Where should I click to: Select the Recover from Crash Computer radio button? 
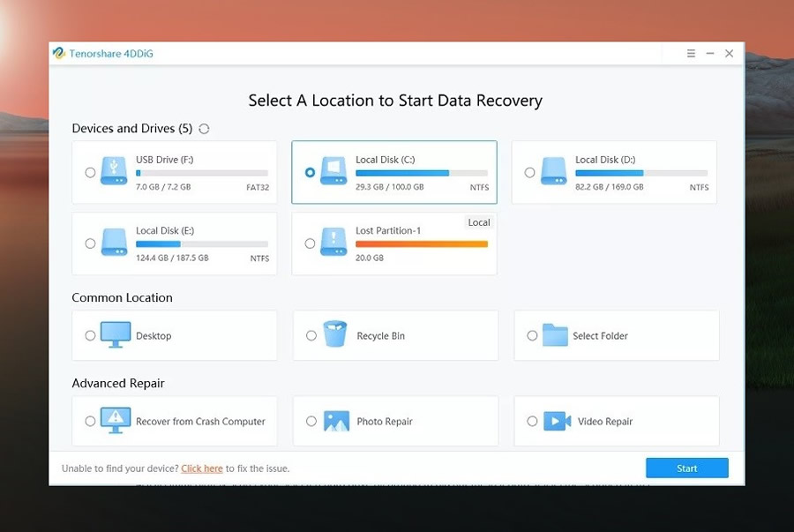click(x=90, y=421)
